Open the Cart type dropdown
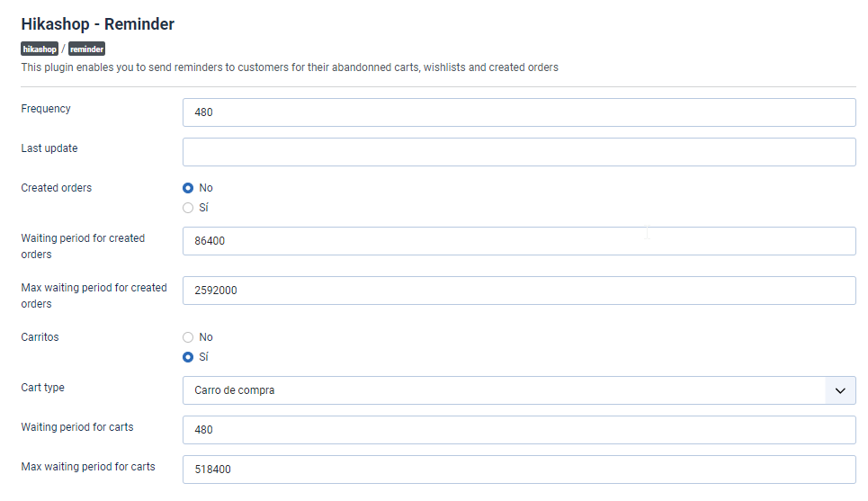 pos(519,390)
